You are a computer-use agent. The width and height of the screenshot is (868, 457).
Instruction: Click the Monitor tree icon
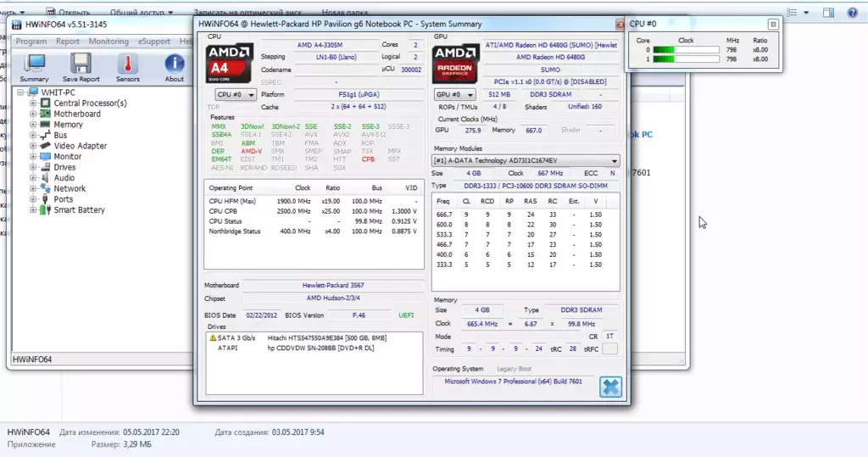(x=46, y=156)
